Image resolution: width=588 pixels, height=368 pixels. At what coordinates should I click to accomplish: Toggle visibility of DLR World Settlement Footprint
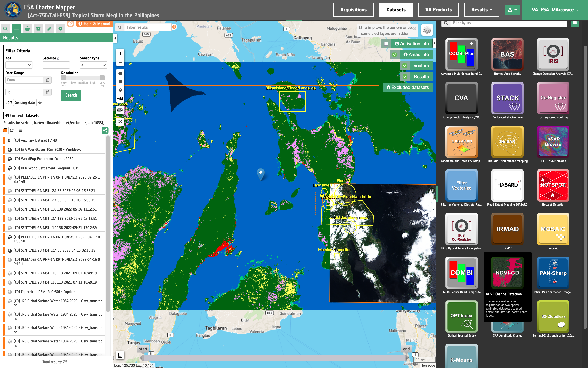10,168
